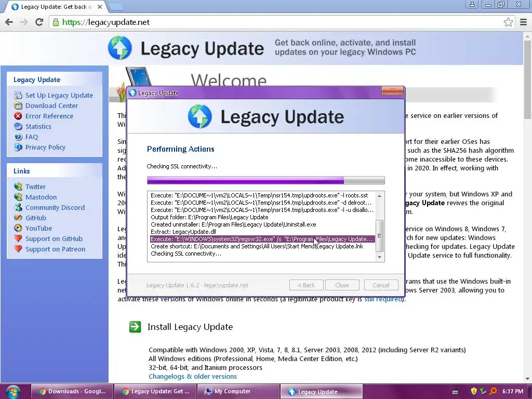Reload the page with the refresh icon

click(39, 22)
